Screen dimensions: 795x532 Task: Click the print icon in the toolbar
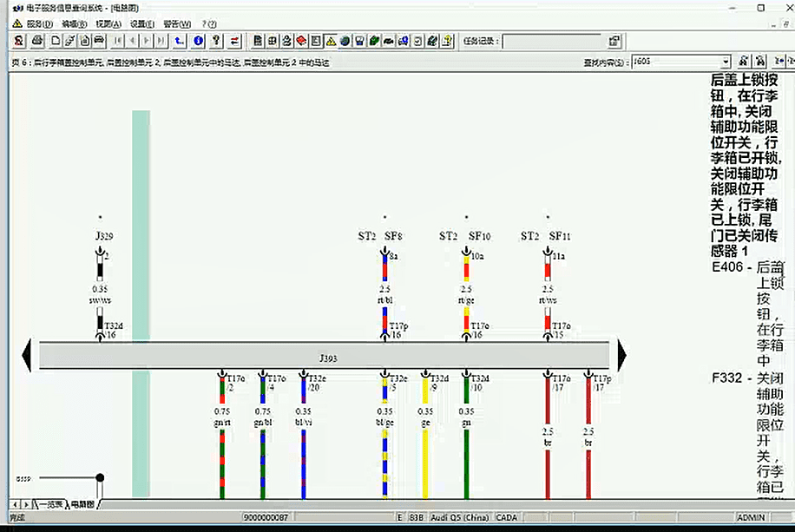click(x=37, y=40)
